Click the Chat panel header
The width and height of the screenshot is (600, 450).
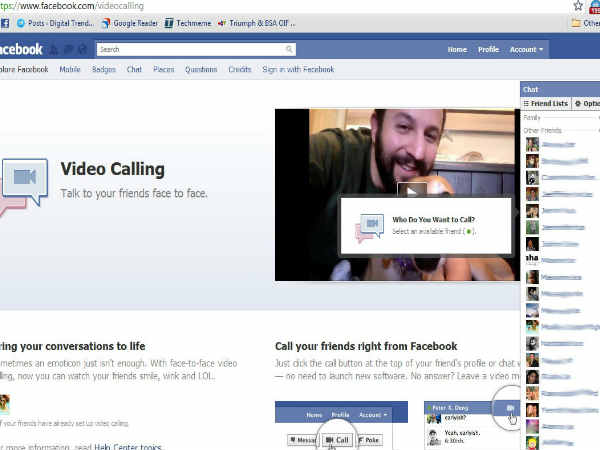coord(560,89)
